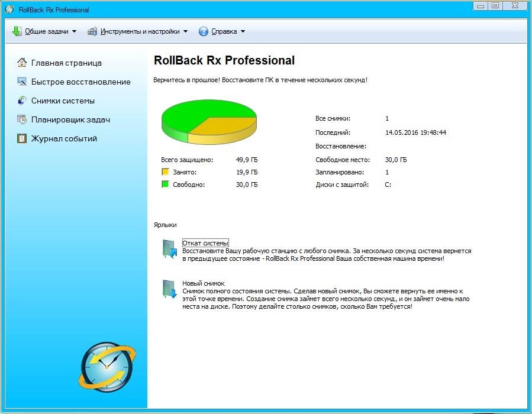The image size is (532, 414).
Task: Click the Откат системы shortcut icon
Action: 170,249
